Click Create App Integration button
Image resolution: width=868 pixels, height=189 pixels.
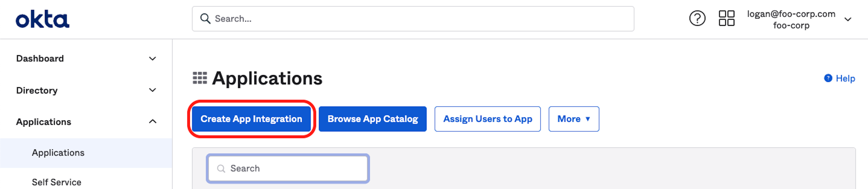point(251,119)
